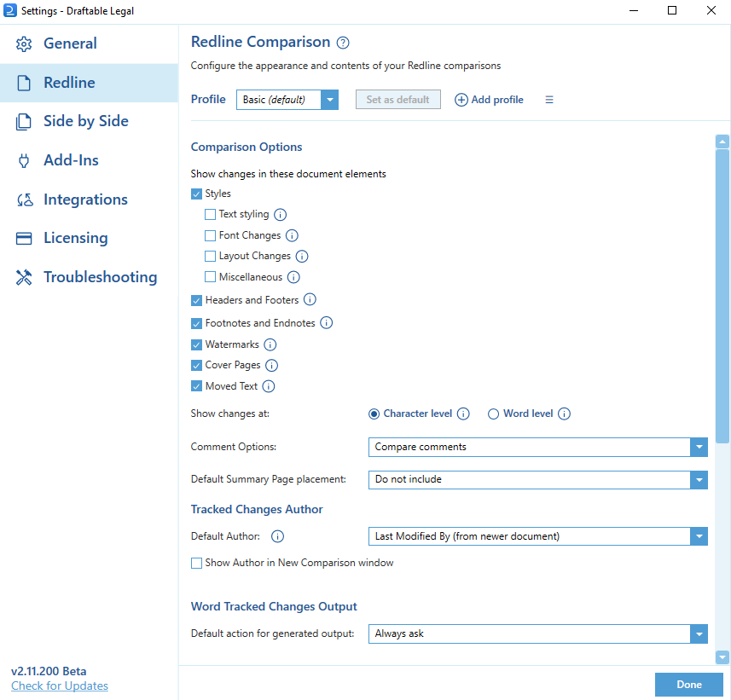Screen dimensions: 731x700
Task: Click the Licensing card icon
Action: [x=24, y=239]
